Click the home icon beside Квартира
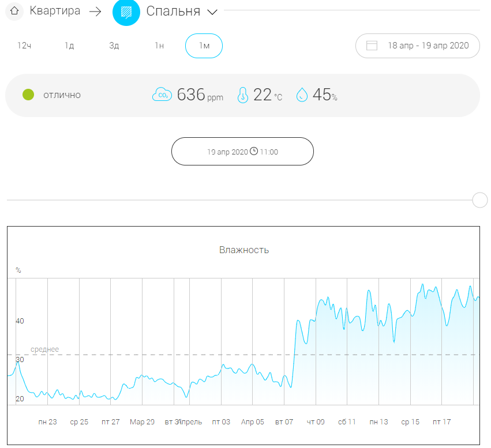The height and width of the screenshot is (448, 491). (x=14, y=11)
